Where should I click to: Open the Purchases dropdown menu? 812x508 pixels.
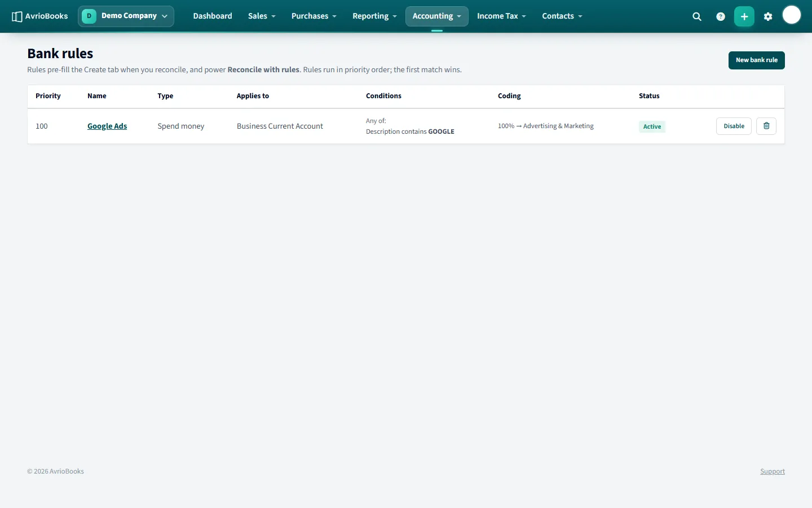coord(314,16)
